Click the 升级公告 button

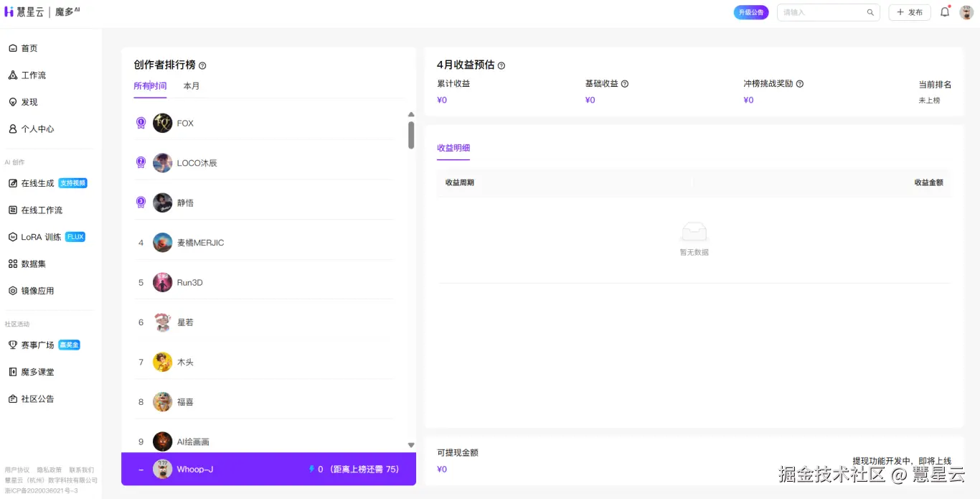click(751, 12)
